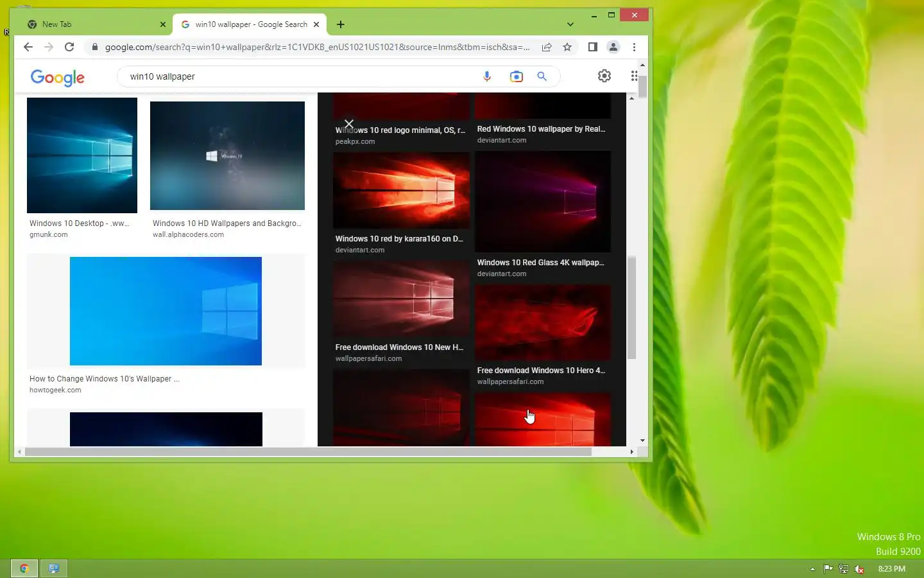Open Free download Windows 10 Hero 4... image
Viewport: 924px width, 578px height.
(543, 322)
